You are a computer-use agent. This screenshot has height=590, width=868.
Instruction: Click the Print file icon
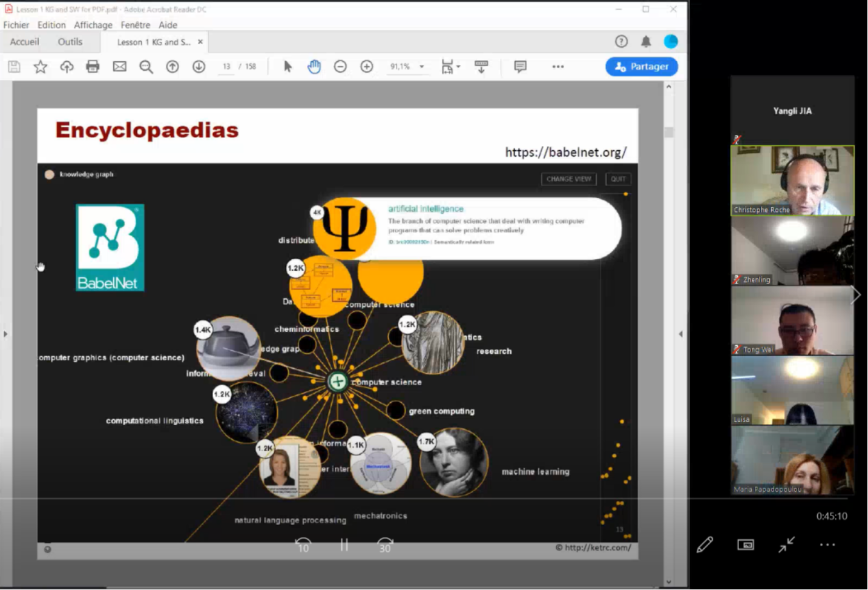(x=93, y=67)
